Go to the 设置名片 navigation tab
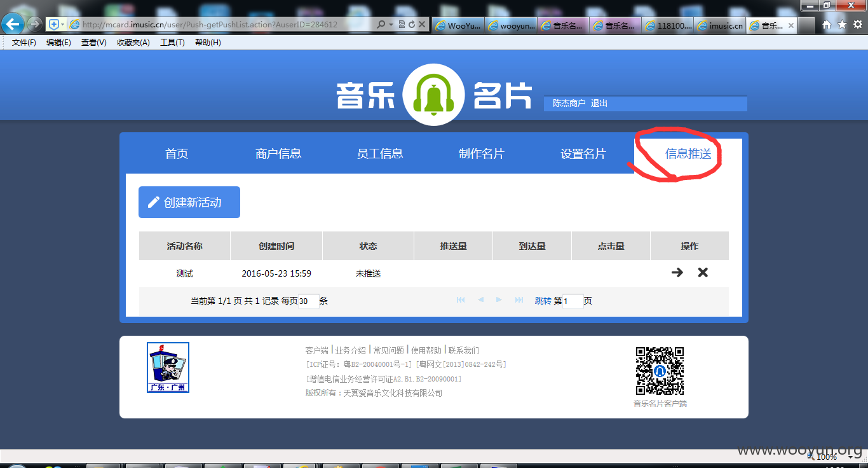This screenshot has height=468, width=868. point(583,154)
